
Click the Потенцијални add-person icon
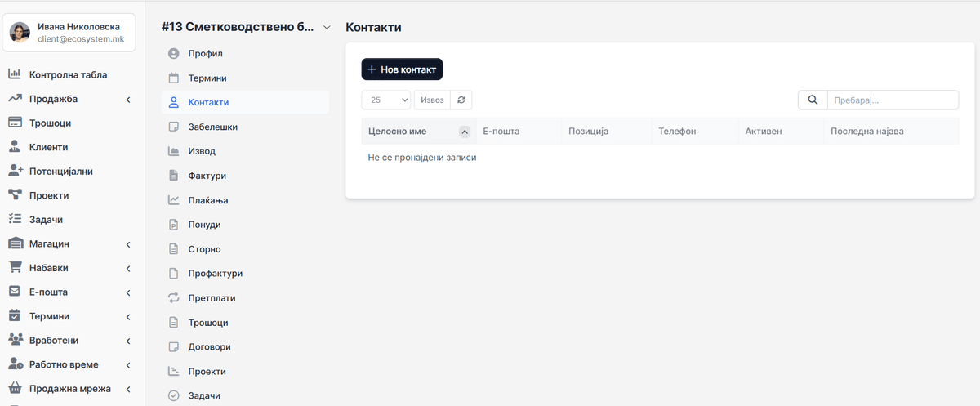click(x=15, y=171)
